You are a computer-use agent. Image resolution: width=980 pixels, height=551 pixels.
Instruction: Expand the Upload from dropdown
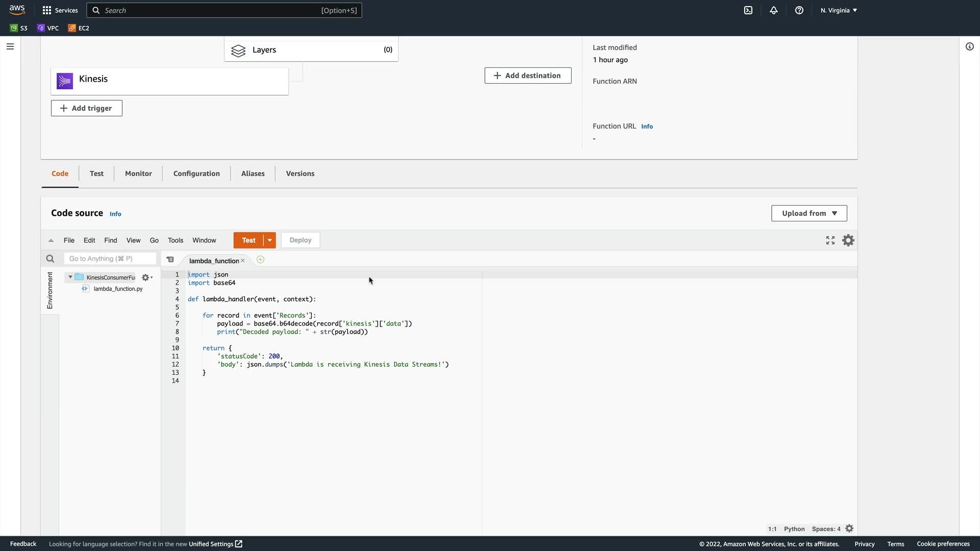809,213
